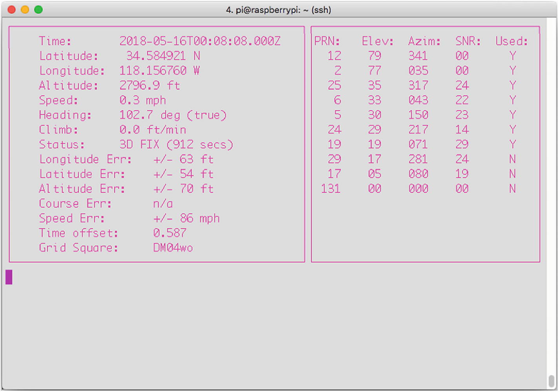The width and height of the screenshot is (559, 392).
Task: Click the 'Time:' field label
Action: (x=55, y=41)
